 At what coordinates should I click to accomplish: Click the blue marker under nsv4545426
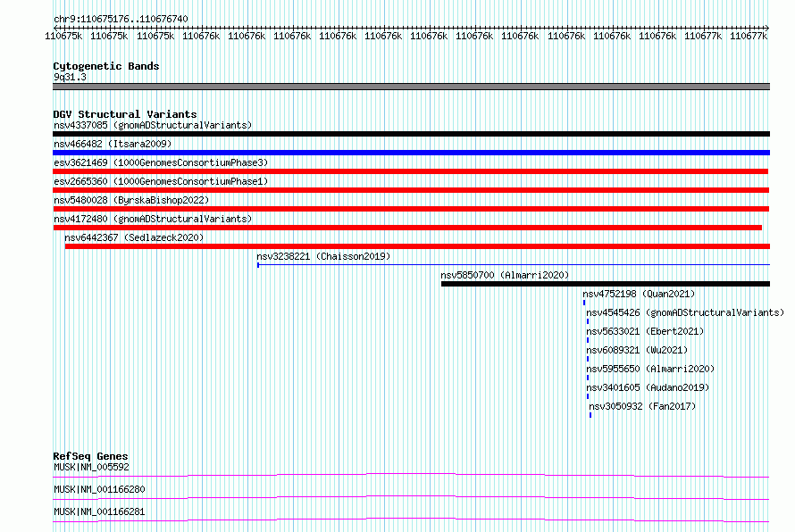pyautogui.click(x=588, y=321)
